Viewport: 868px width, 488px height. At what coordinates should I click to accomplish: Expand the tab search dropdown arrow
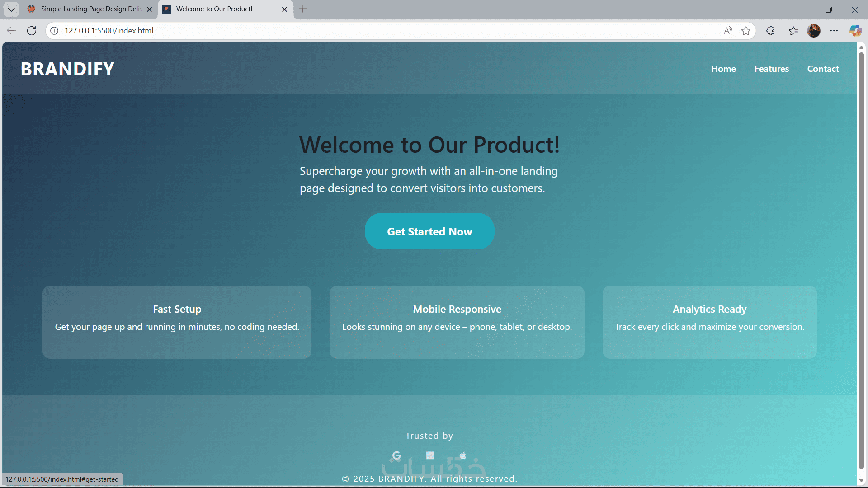coord(11,9)
